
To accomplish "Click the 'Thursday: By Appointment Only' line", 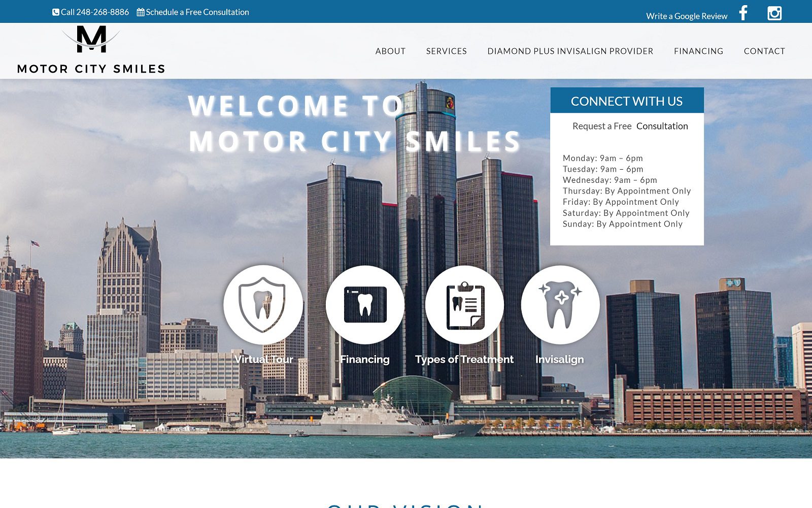I will point(627,191).
